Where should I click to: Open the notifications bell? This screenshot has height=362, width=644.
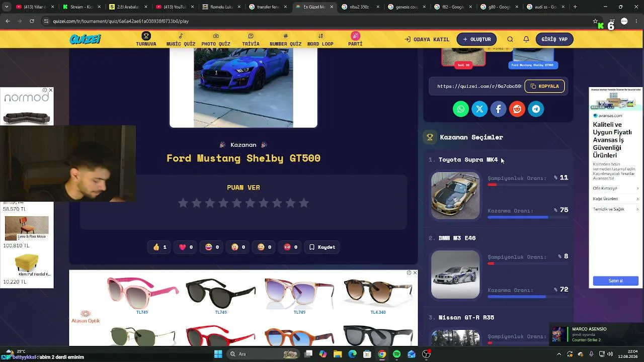click(x=526, y=39)
